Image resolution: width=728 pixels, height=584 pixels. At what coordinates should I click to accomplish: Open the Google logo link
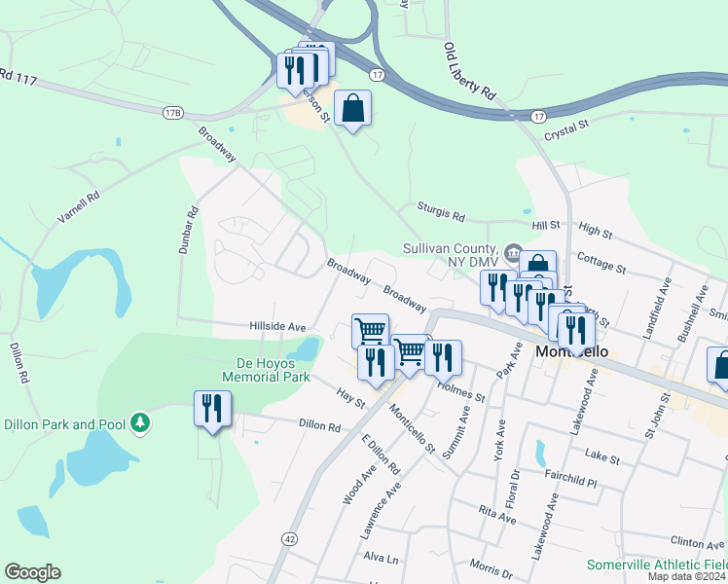point(32,572)
